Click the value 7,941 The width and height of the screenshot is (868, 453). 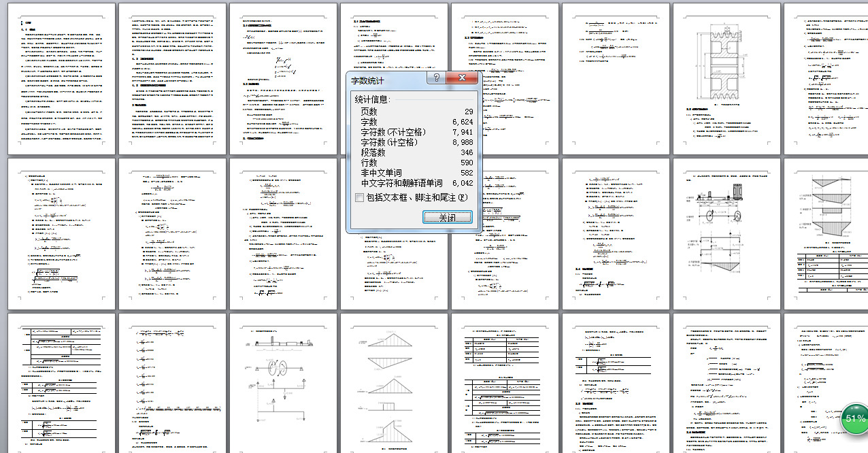pyautogui.click(x=463, y=132)
